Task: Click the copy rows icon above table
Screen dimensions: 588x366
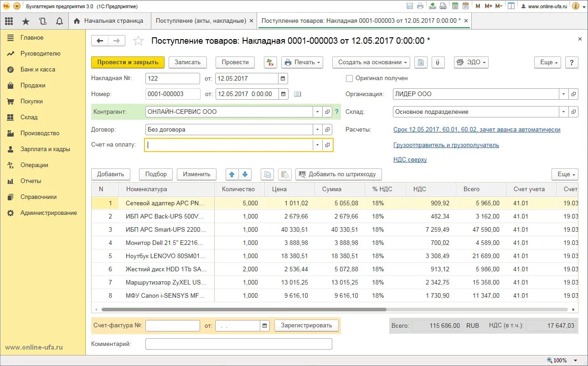Action: [x=268, y=174]
